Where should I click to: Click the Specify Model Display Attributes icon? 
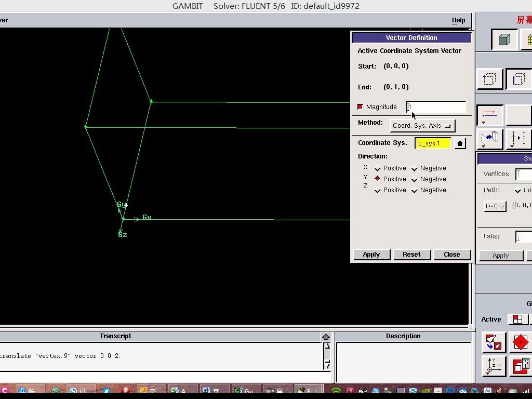point(521,366)
